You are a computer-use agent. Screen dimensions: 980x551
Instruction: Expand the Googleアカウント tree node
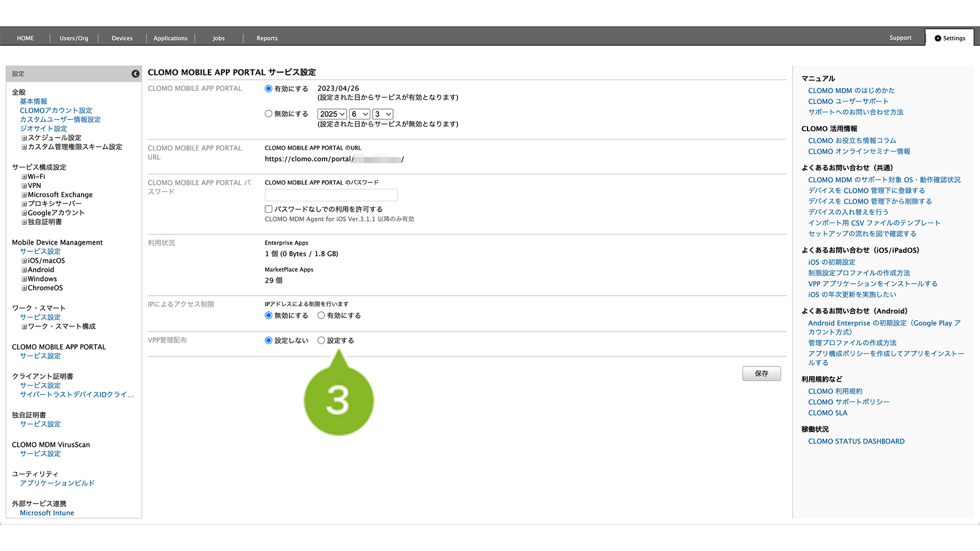24,213
